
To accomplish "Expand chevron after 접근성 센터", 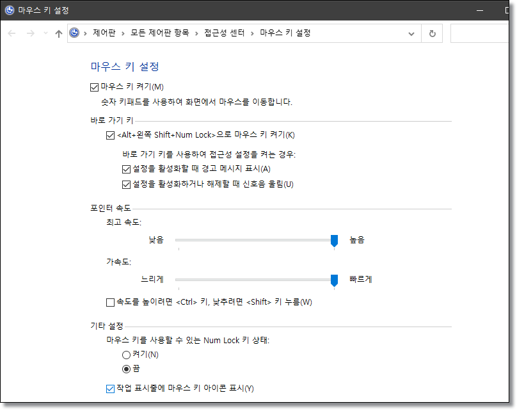I will point(252,33).
